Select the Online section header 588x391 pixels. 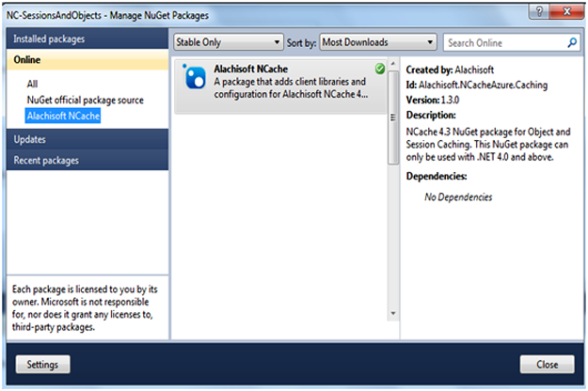[87, 59]
